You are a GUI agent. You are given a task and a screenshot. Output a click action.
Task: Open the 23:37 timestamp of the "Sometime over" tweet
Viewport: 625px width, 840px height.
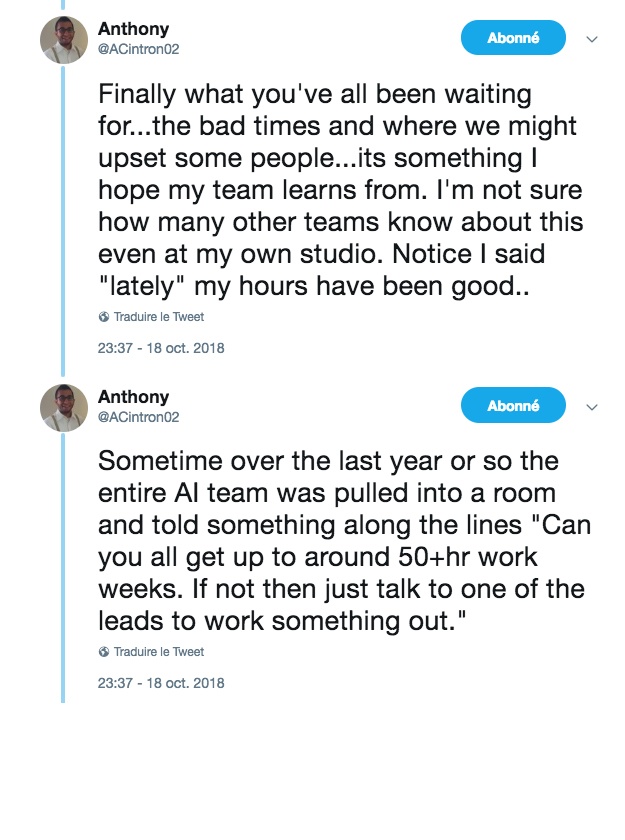[x=160, y=684]
